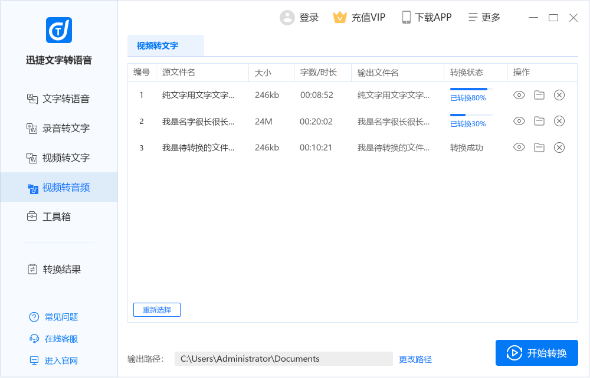Click 登录 to sign in
This screenshot has width=590, height=378.
click(x=300, y=17)
